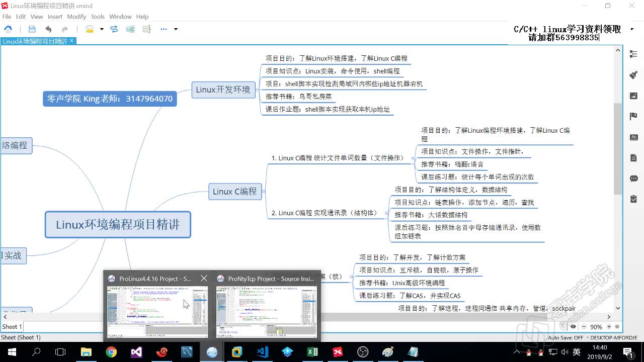Viewport: 644px width, 362px height.
Task: Toggle Pitch mode with the eye icon
Action: point(573,326)
